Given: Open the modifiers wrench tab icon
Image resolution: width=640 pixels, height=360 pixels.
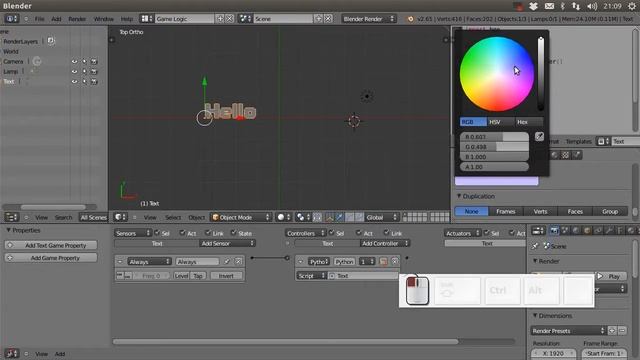Looking at the screenshot, I should pos(609,231).
